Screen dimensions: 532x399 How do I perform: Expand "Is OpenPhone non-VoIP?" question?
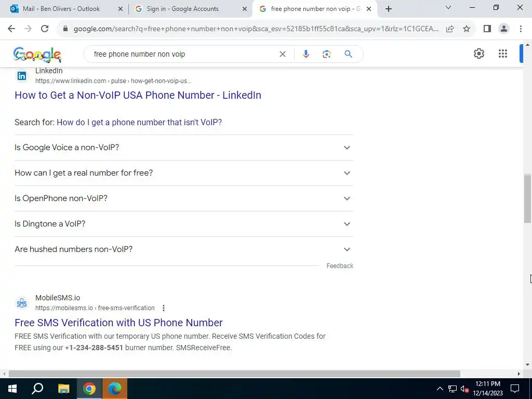click(184, 198)
